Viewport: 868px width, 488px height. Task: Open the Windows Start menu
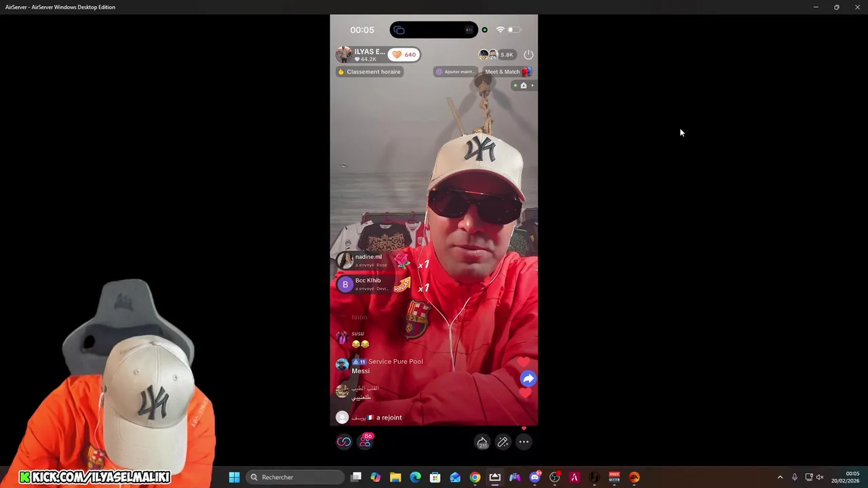(x=234, y=477)
